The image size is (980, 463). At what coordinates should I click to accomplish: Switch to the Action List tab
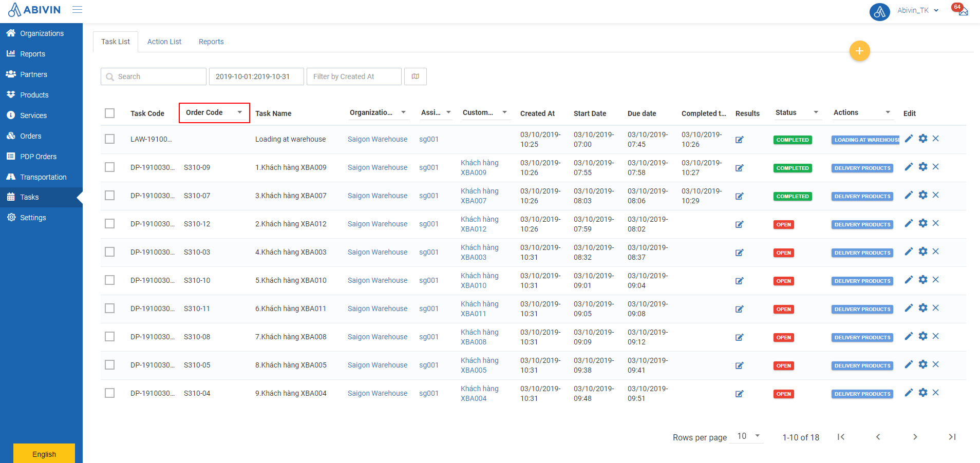tap(164, 42)
